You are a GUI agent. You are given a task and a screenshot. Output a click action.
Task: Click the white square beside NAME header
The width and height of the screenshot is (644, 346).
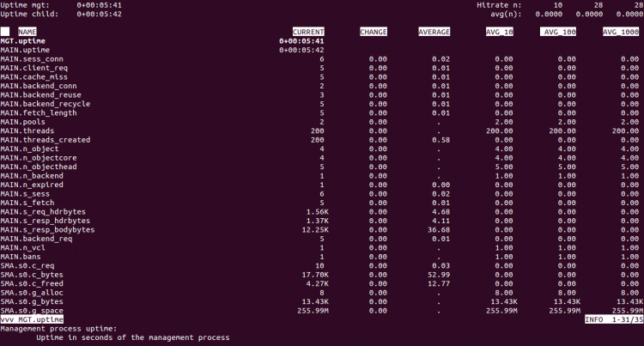click(5, 32)
